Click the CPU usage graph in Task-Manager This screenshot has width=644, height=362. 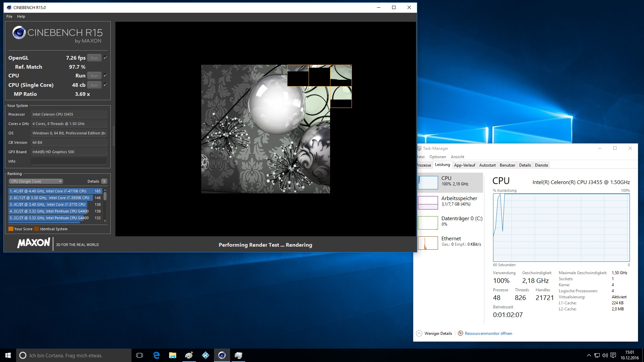(x=561, y=228)
